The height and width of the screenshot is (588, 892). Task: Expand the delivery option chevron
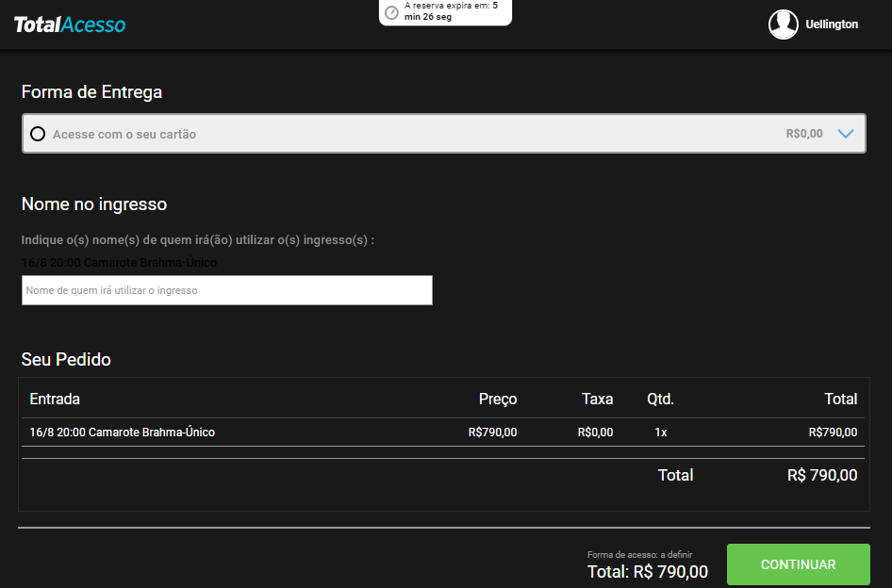[846, 134]
